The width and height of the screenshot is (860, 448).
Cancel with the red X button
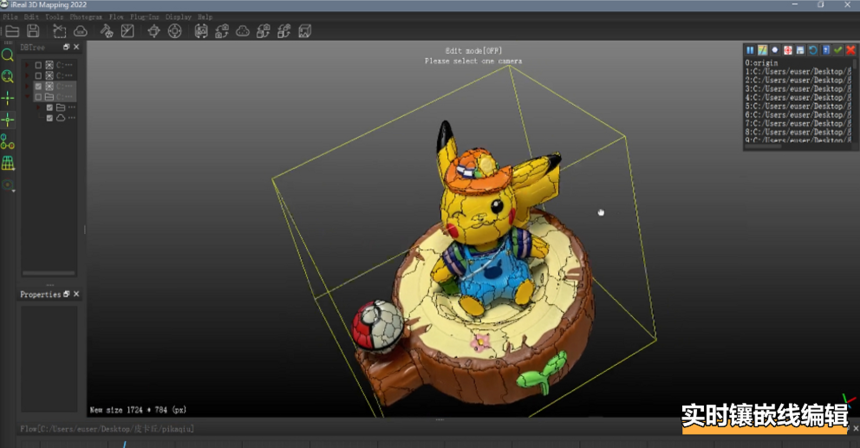click(x=851, y=50)
